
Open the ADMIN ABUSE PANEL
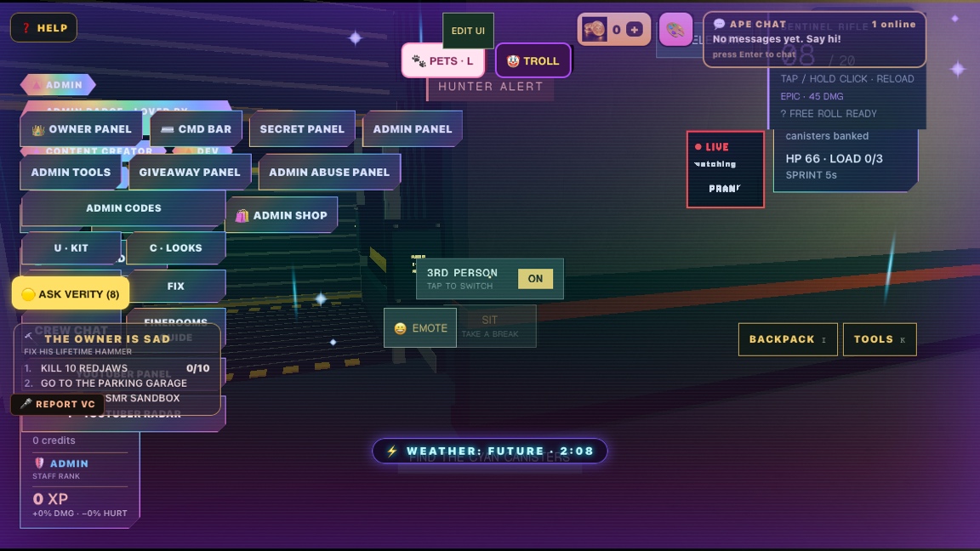click(329, 172)
